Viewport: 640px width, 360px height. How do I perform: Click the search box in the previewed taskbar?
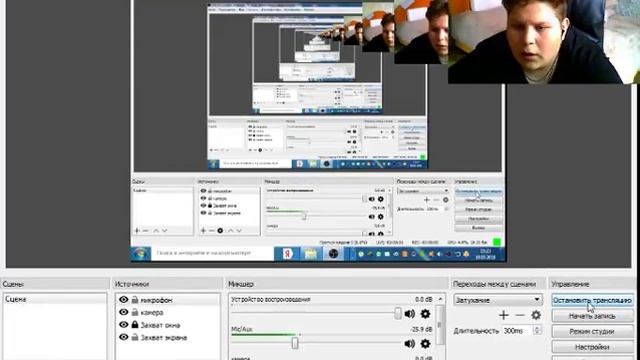click(x=212, y=253)
